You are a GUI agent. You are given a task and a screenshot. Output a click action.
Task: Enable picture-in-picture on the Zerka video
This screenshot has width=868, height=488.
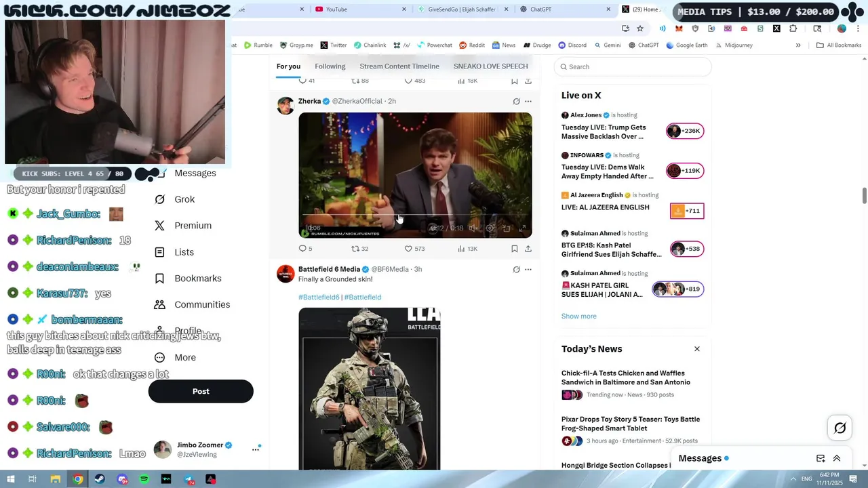pos(507,228)
